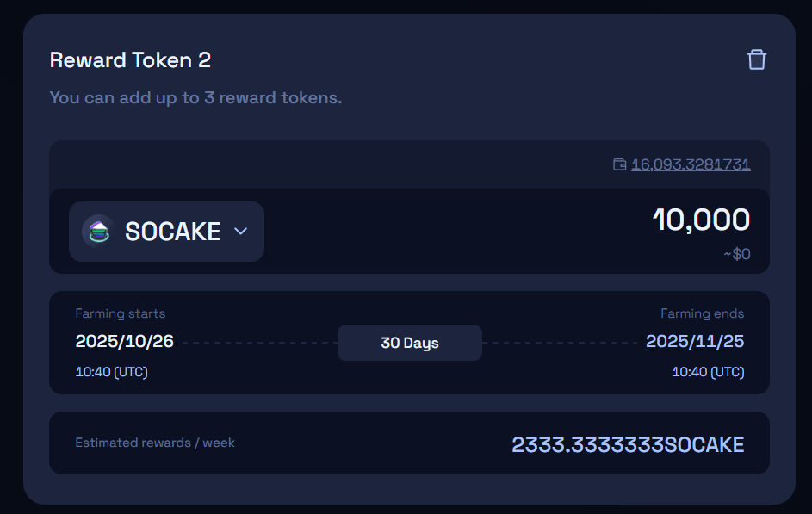Image resolution: width=812 pixels, height=514 pixels.
Task: Click the wallet balance icon
Action: [x=619, y=164]
